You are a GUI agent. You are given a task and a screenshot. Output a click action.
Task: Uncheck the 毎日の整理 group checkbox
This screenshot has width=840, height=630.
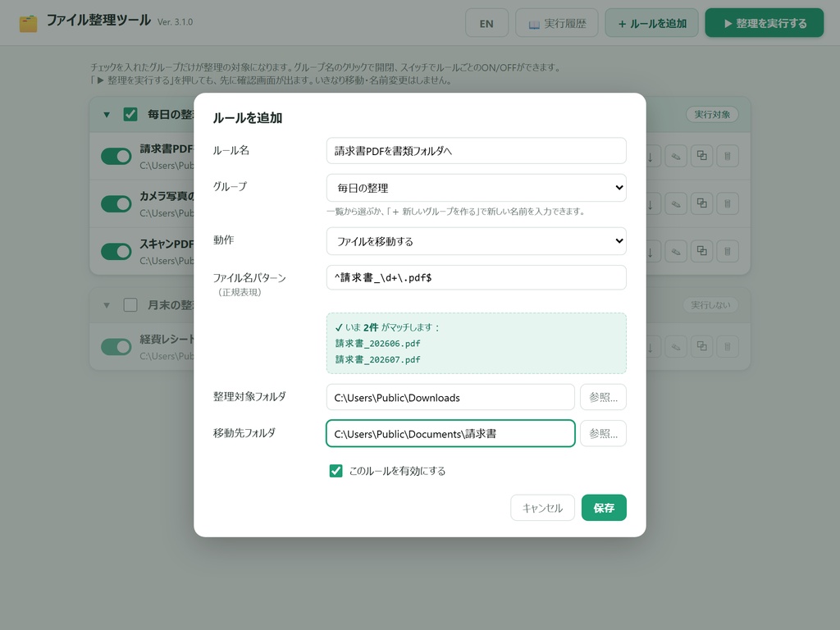coord(130,114)
